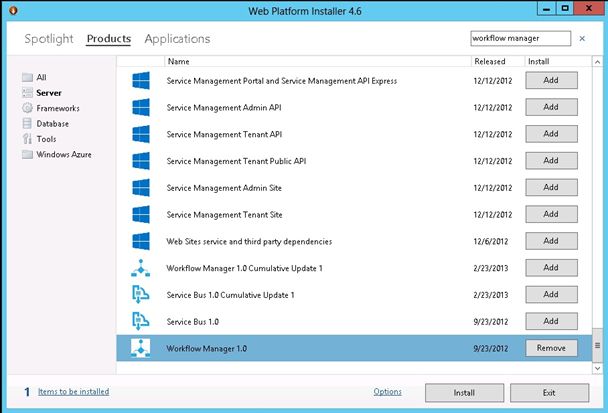The image size is (608, 413).
Task: Click the Workflow Manager Cumulative Update 1 icon
Action: coord(141,268)
